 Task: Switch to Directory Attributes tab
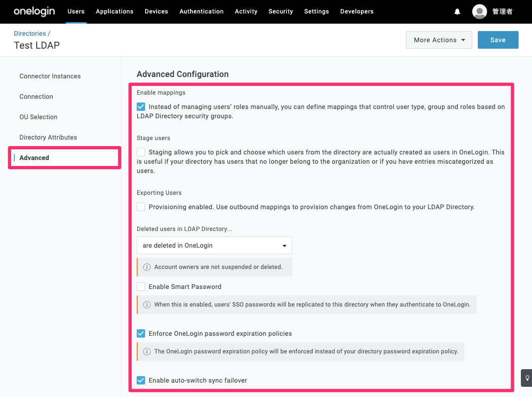coord(48,137)
